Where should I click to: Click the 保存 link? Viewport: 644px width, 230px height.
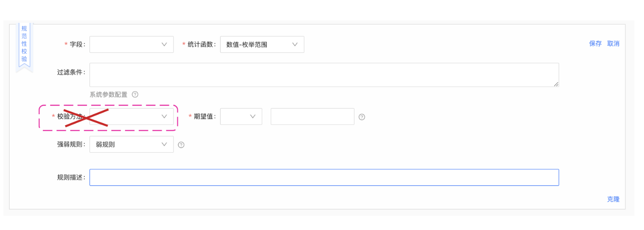pyautogui.click(x=595, y=44)
